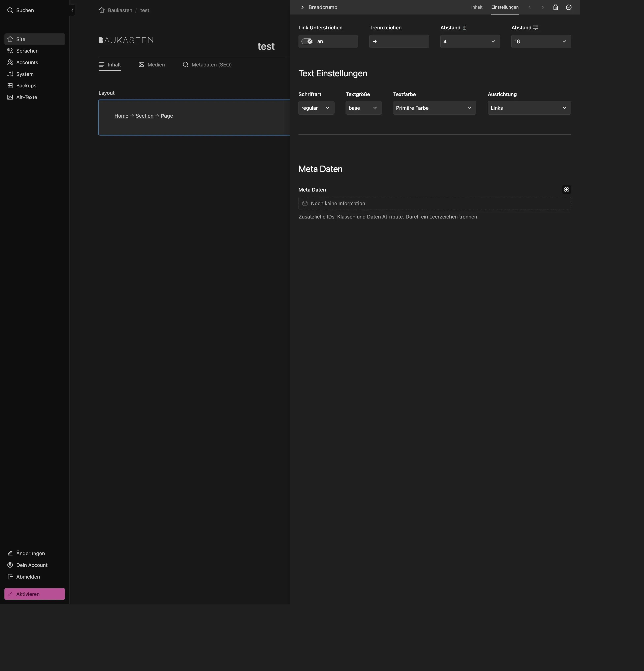Add Meta Daten with the plus icon
Viewport: 644px width, 671px height.
pos(566,189)
